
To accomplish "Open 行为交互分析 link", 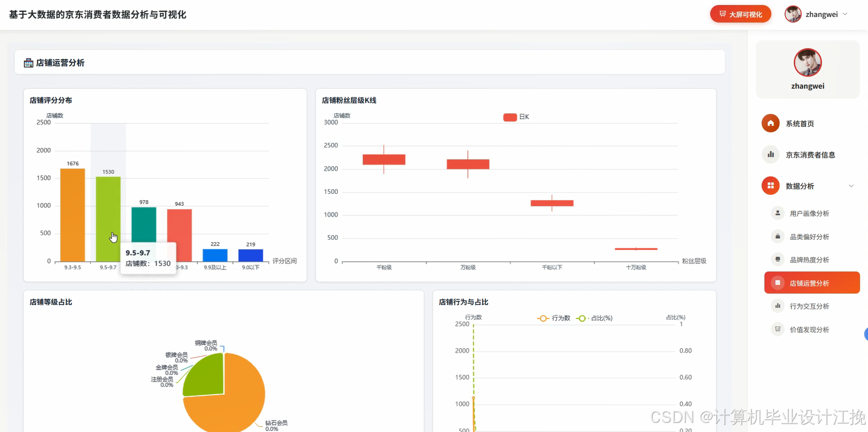I will [x=812, y=306].
